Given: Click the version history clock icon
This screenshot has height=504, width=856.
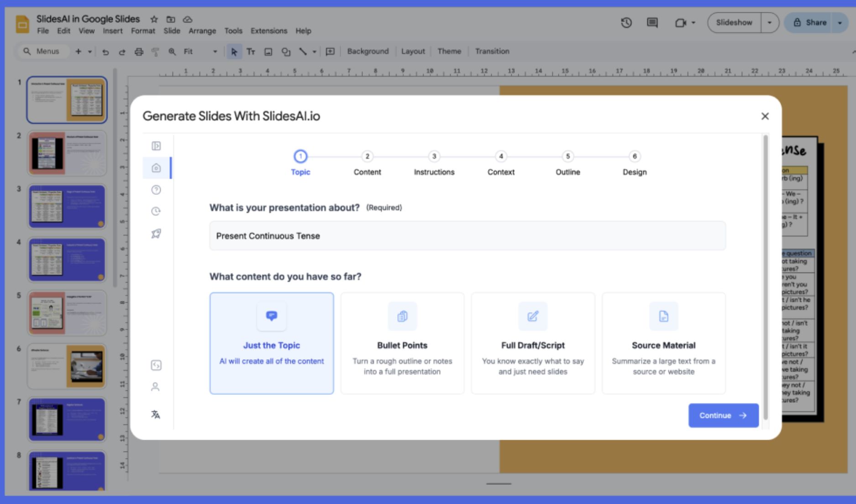Looking at the screenshot, I should pyautogui.click(x=626, y=22).
